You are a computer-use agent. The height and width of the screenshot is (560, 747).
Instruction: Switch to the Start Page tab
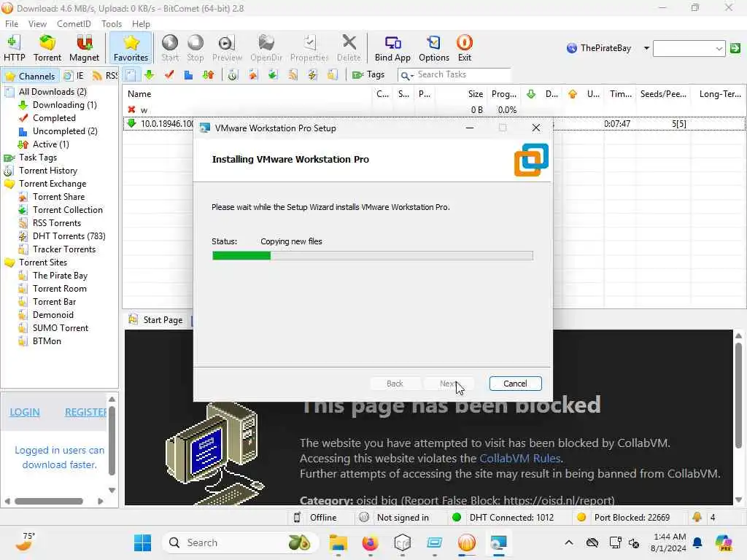pyautogui.click(x=156, y=320)
